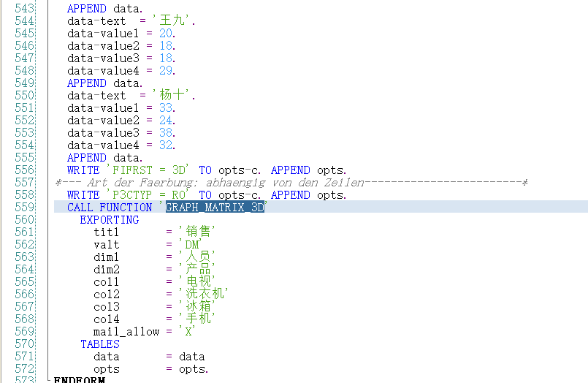Click the WRITE keyword on line 558
588x383 pixels.
pyautogui.click(x=83, y=195)
